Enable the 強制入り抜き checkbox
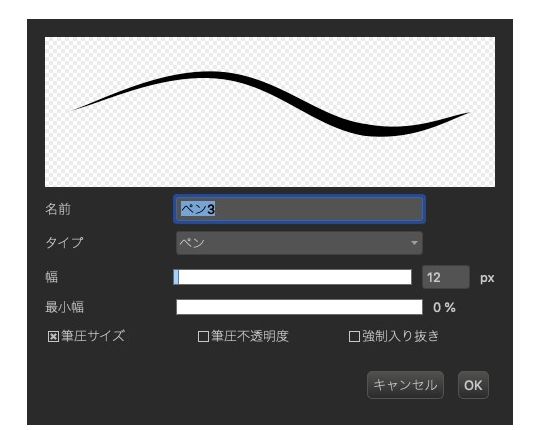Image resolution: width=555 pixels, height=430 pixels. point(354,336)
